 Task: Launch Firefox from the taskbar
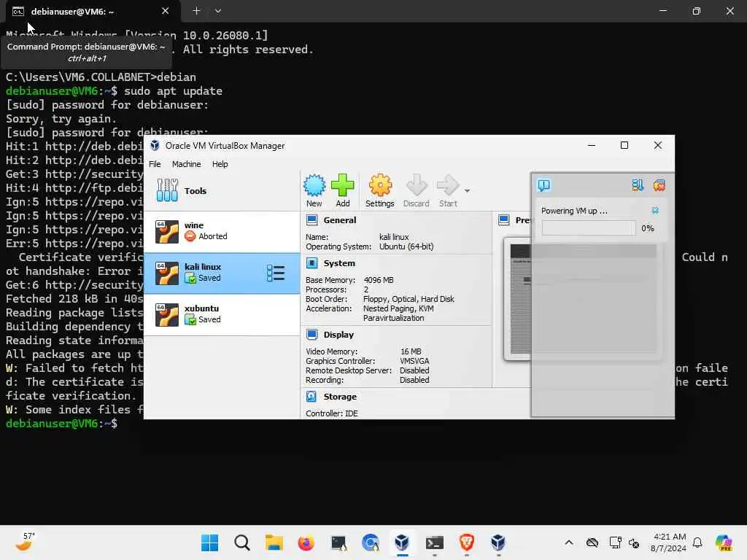(306, 542)
